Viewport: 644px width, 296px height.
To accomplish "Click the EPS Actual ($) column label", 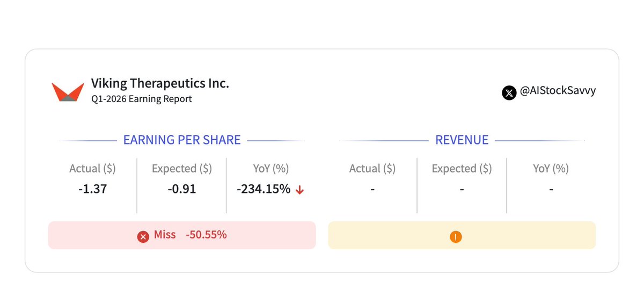I will (92, 169).
